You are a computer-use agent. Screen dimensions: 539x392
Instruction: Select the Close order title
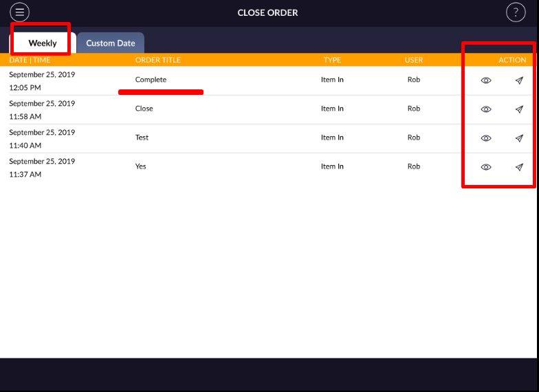[144, 109]
